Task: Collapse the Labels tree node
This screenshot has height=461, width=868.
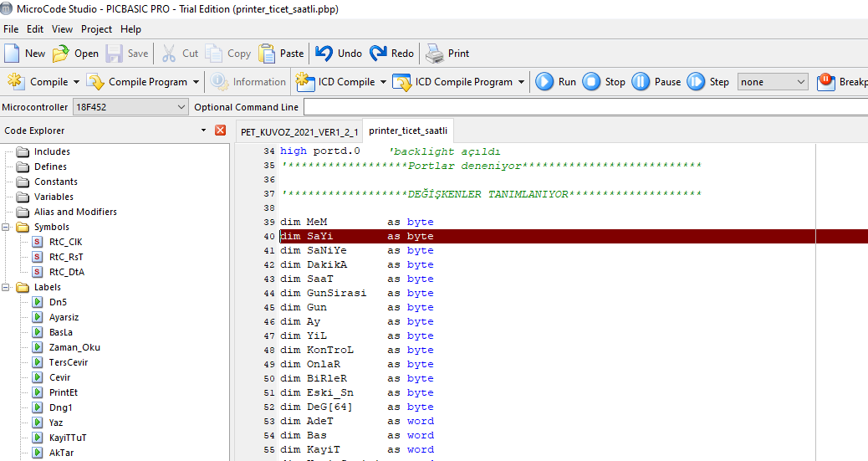Action: click(x=6, y=288)
